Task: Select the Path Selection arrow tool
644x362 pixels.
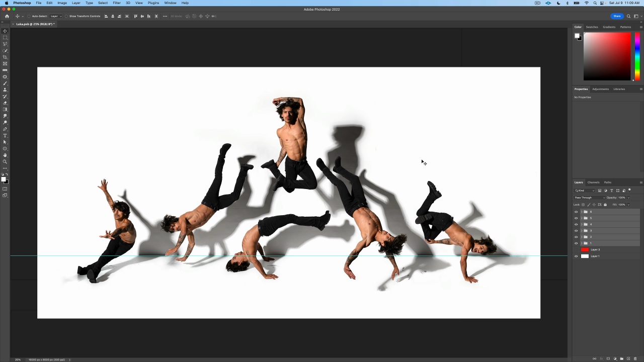Action: pyautogui.click(x=5, y=142)
